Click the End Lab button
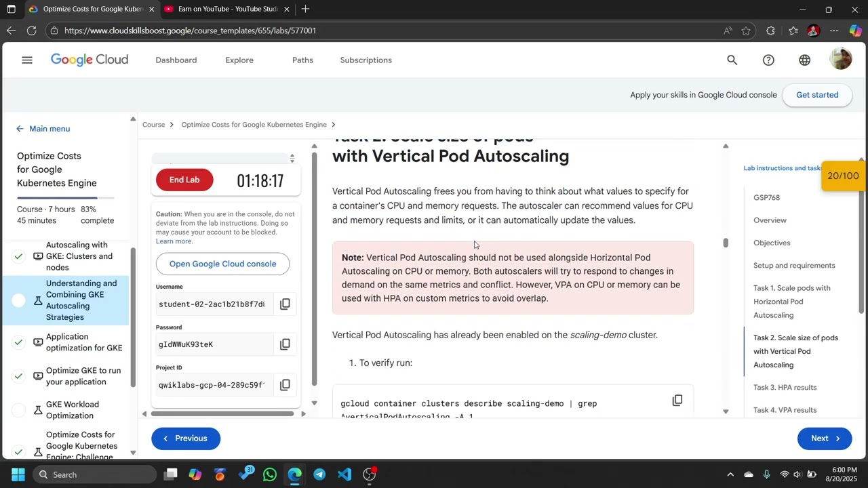The height and width of the screenshot is (488, 868). click(184, 180)
